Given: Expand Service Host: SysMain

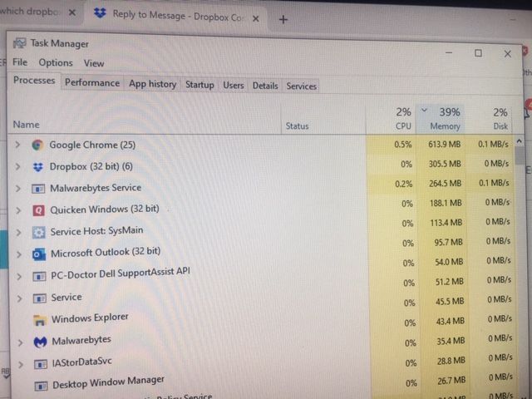Looking at the screenshot, I should [x=18, y=233].
